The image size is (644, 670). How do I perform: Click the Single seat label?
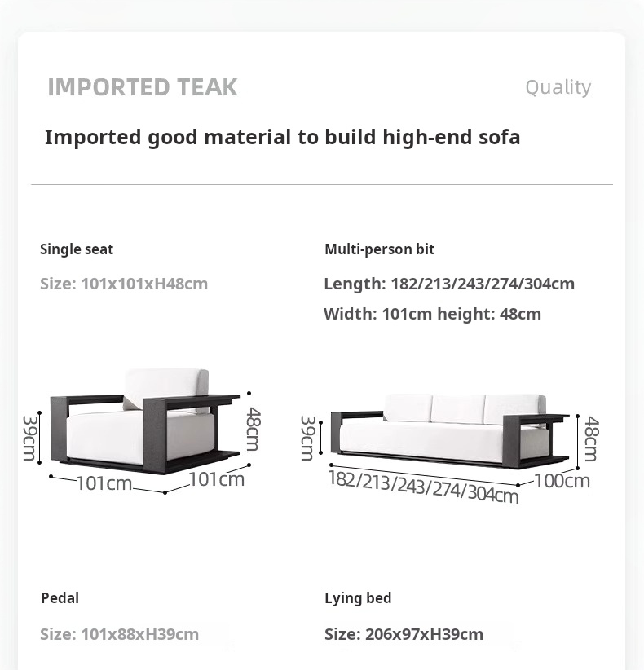(77, 249)
